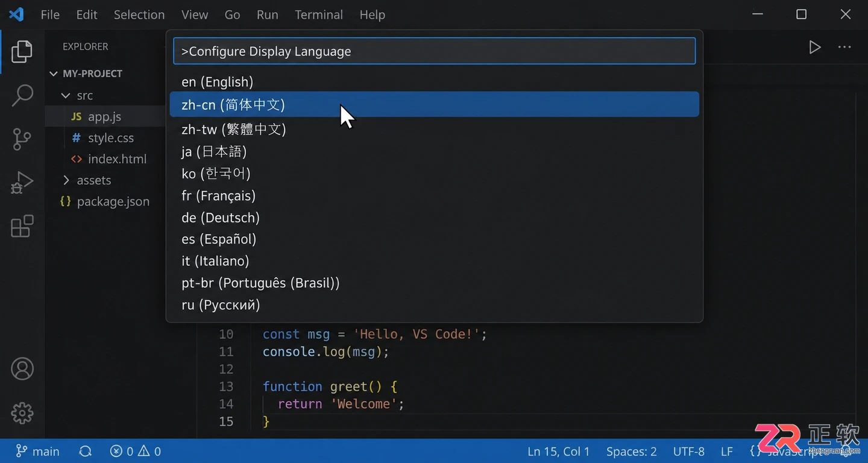The image size is (868, 463).
Task: Click the const msg declaration line
Action: pos(374,334)
